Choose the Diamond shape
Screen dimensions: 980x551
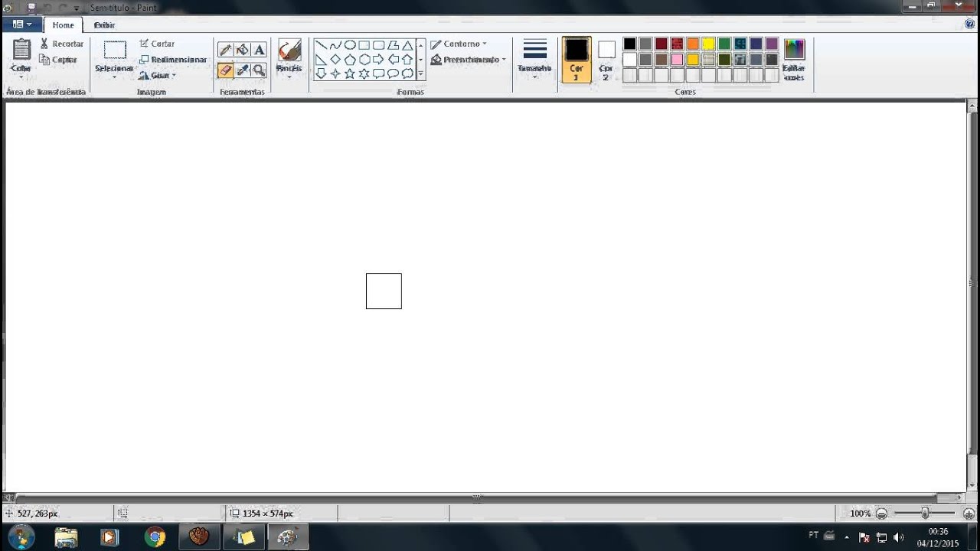click(335, 60)
